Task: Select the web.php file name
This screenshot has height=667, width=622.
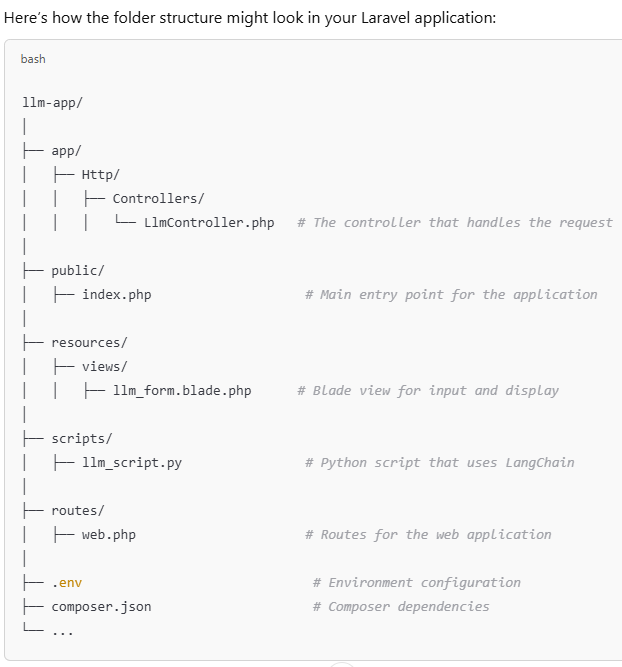Action: click(x=109, y=535)
